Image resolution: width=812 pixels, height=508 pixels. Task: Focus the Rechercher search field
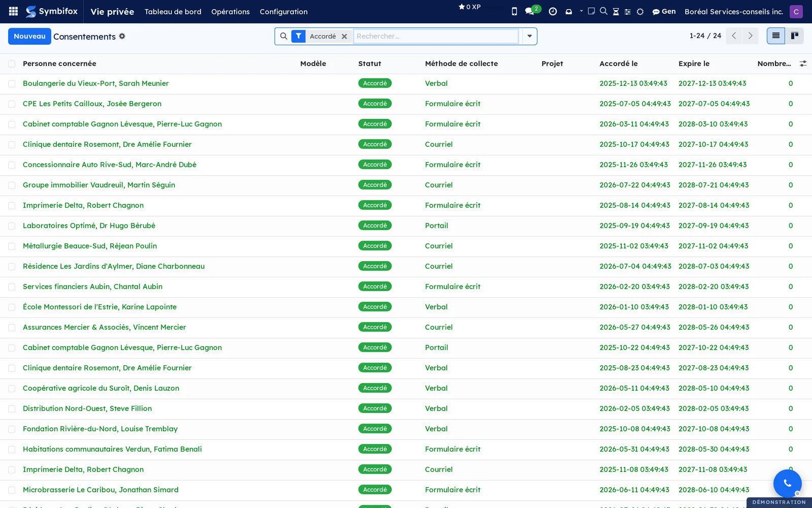(x=436, y=36)
